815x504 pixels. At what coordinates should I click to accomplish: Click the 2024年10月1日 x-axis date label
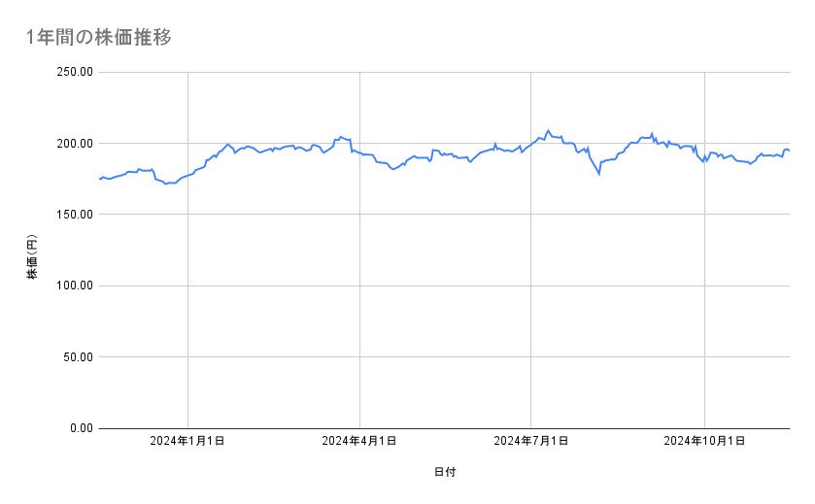[x=704, y=441]
